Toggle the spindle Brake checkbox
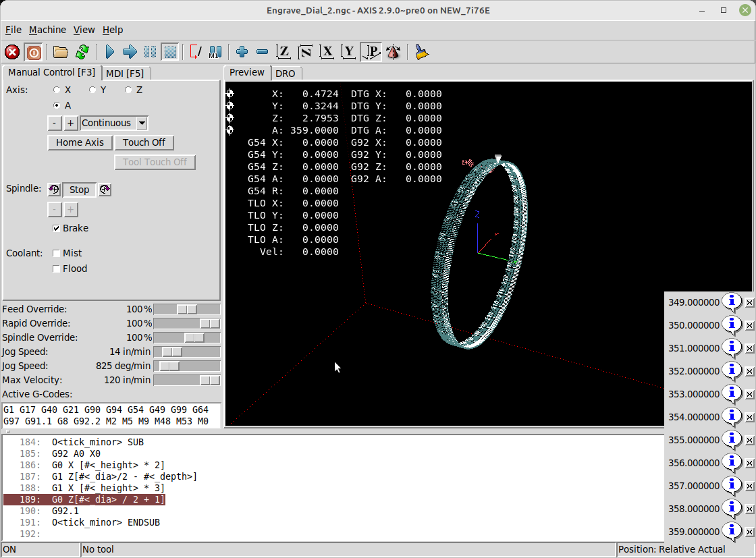Image resolution: width=756 pixels, height=558 pixels. 57,228
